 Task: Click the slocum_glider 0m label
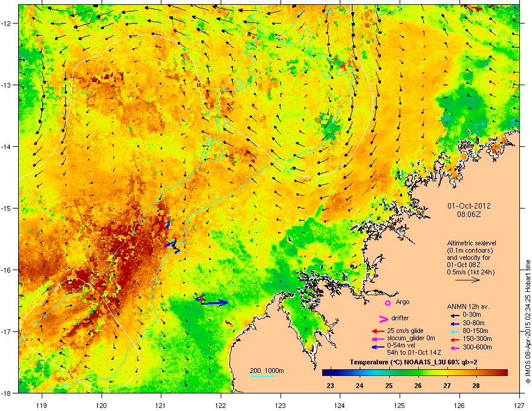point(411,338)
